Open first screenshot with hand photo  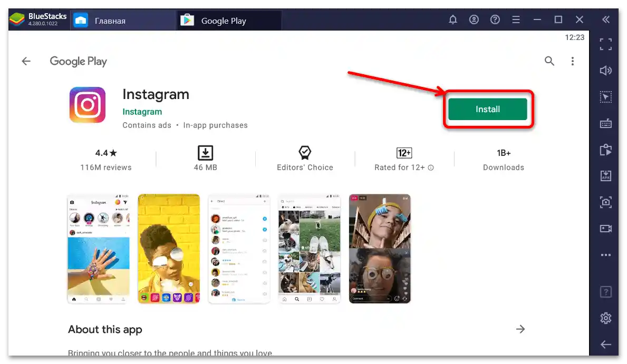click(x=99, y=249)
